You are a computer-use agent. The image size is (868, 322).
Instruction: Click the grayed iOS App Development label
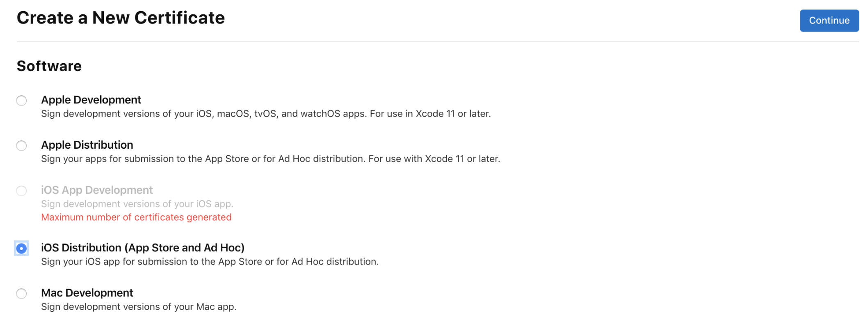97,190
